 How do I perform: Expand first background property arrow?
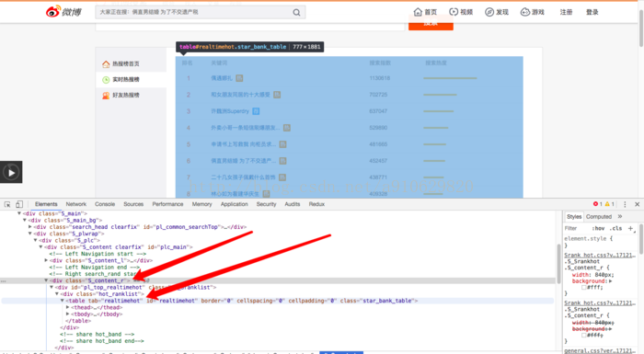611,281
